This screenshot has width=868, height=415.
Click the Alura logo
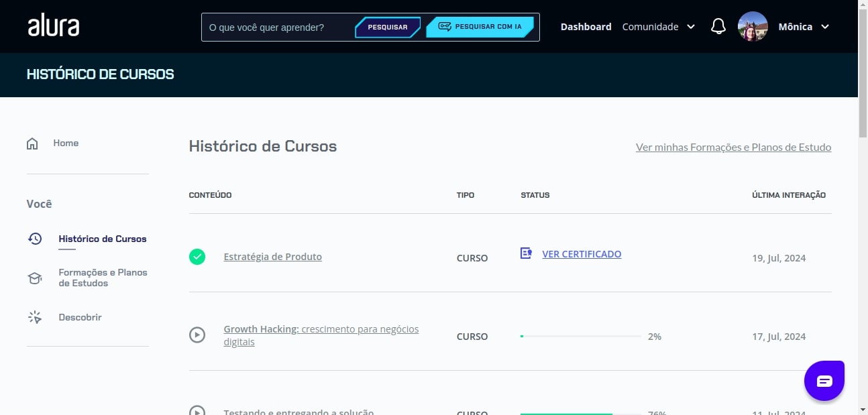(54, 26)
